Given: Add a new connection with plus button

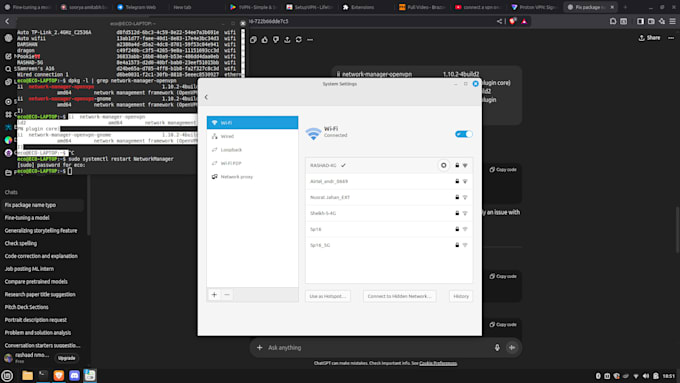Looking at the screenshot, I should (214, 295).
